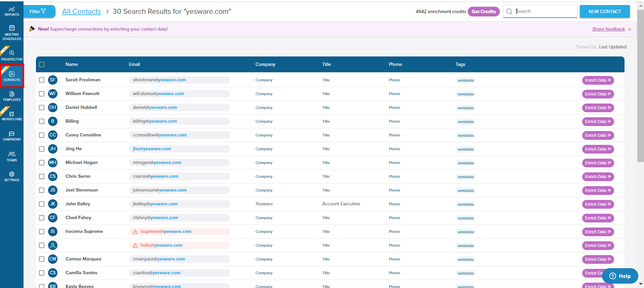Open Templates from the sidebar
This screenshot has width=644, height=288.
tap(12, 96)
